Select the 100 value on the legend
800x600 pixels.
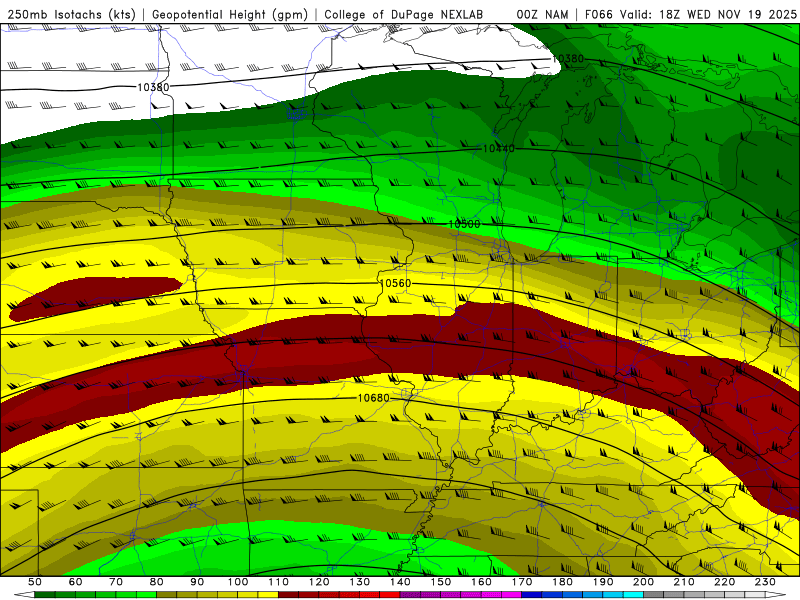[238, 582]
